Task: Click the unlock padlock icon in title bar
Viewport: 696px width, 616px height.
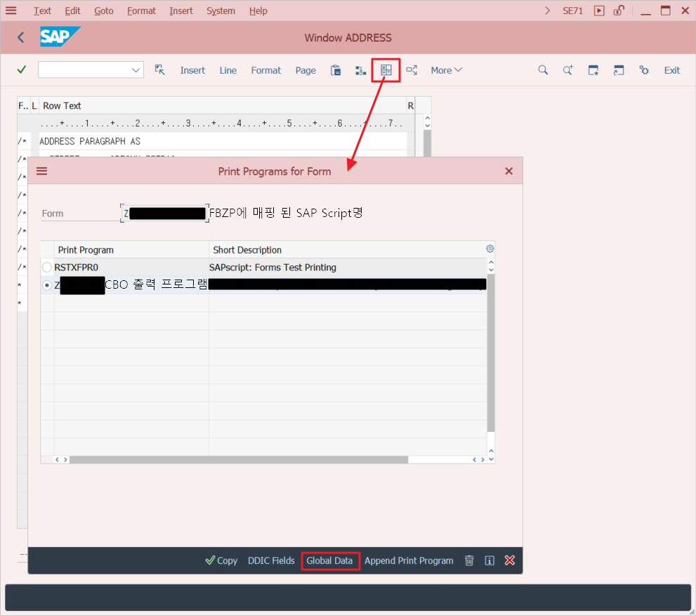Action: point(619,11)
